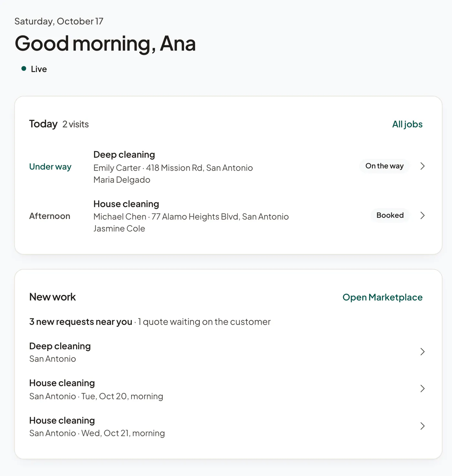The height and width of the screenshot is (476, 452).
Task: Open San Antonio deep cleaning request chevron
Action: coord(422,352)
